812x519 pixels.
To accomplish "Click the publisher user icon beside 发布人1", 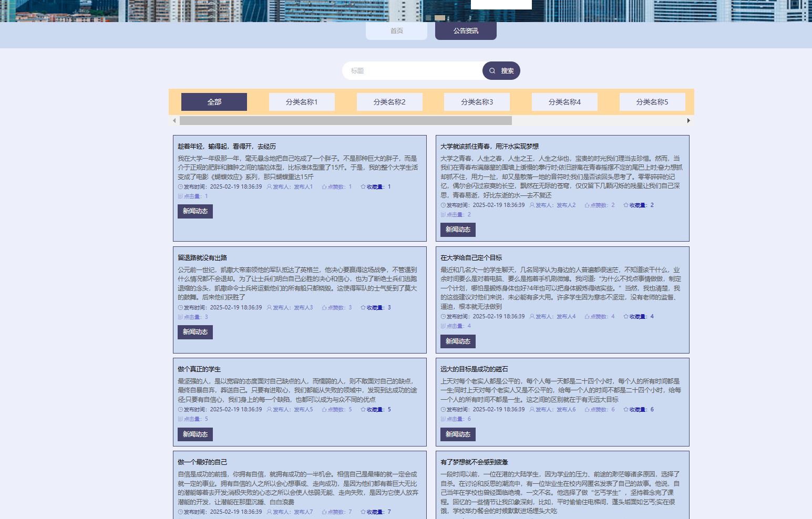I will tap(269, 187).
